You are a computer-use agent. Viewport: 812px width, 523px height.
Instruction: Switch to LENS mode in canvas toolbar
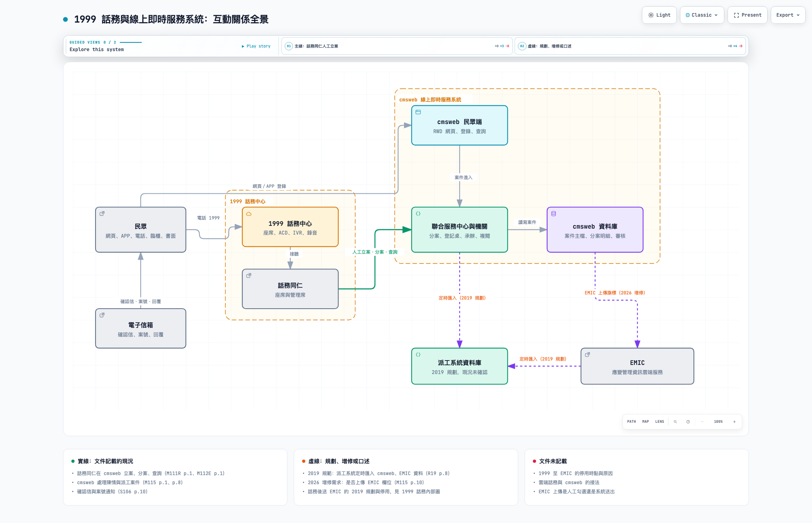point(659,422)
